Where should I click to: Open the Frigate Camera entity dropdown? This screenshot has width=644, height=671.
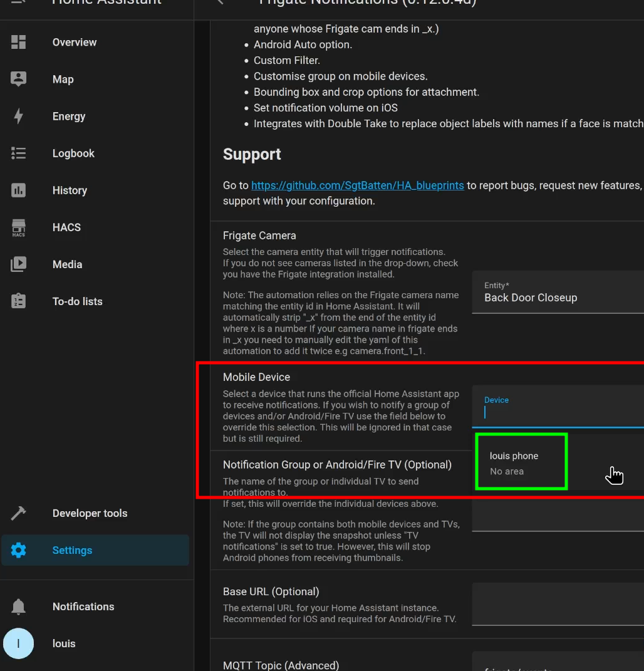point(558,293)
